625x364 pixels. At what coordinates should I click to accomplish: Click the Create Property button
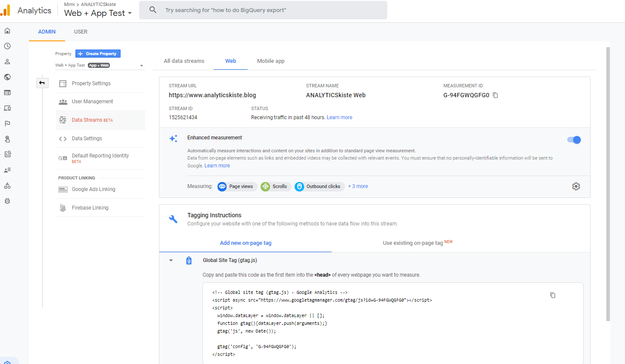tap(98, 54)
